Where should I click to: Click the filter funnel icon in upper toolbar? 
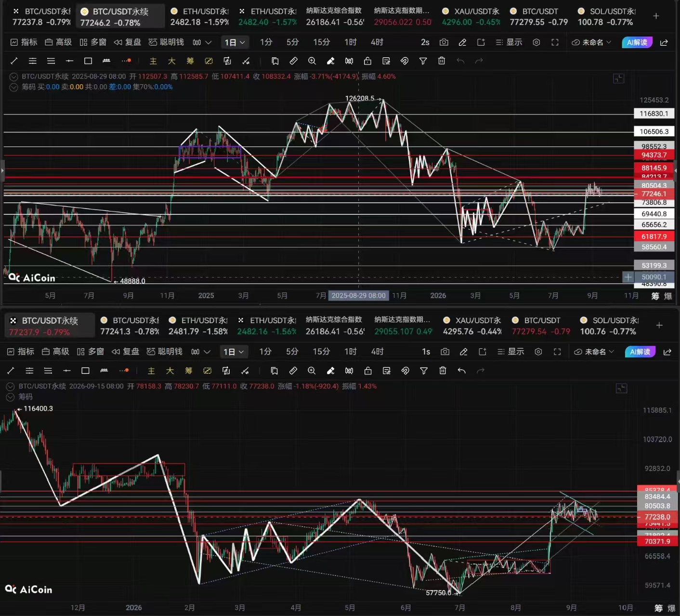click(x=423, y=61)
